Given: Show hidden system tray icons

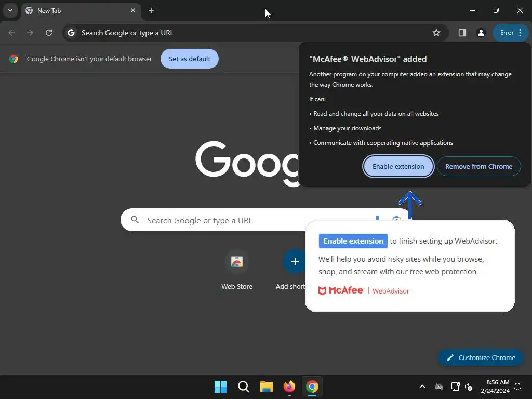Looking at the screenshot, I should (x=422, y=387).
